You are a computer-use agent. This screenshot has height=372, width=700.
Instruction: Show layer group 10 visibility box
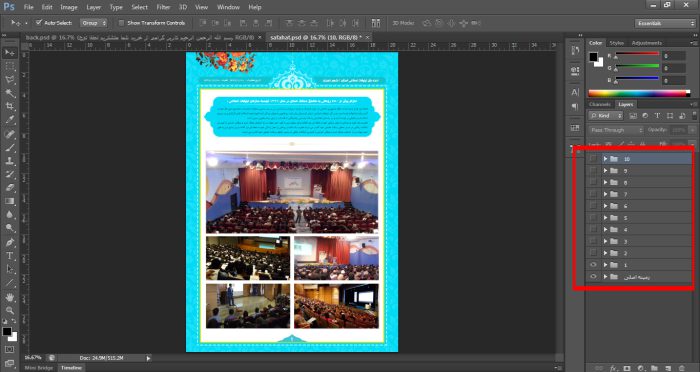click(x=593, y=159)
